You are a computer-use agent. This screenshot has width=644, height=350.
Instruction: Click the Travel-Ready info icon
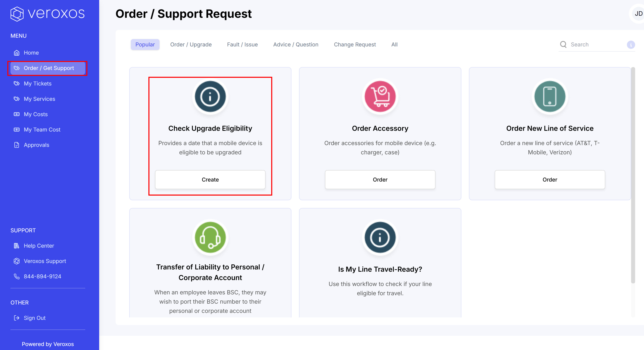(380, 237)
